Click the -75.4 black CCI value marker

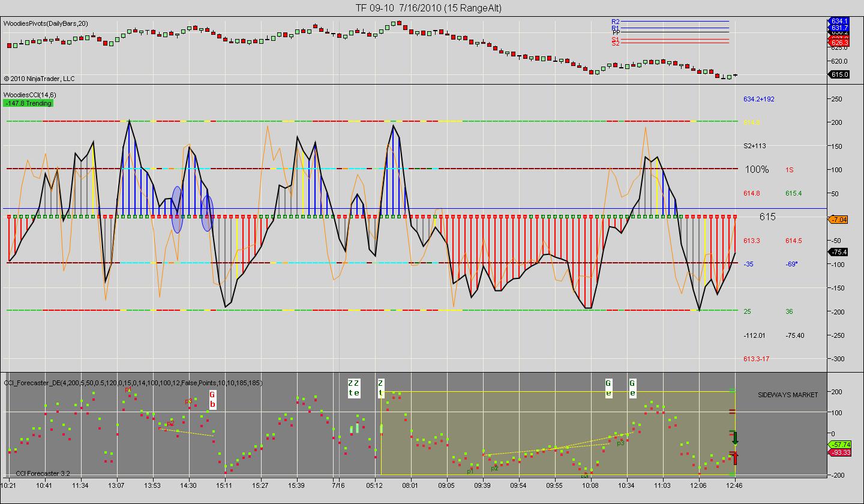839,252
